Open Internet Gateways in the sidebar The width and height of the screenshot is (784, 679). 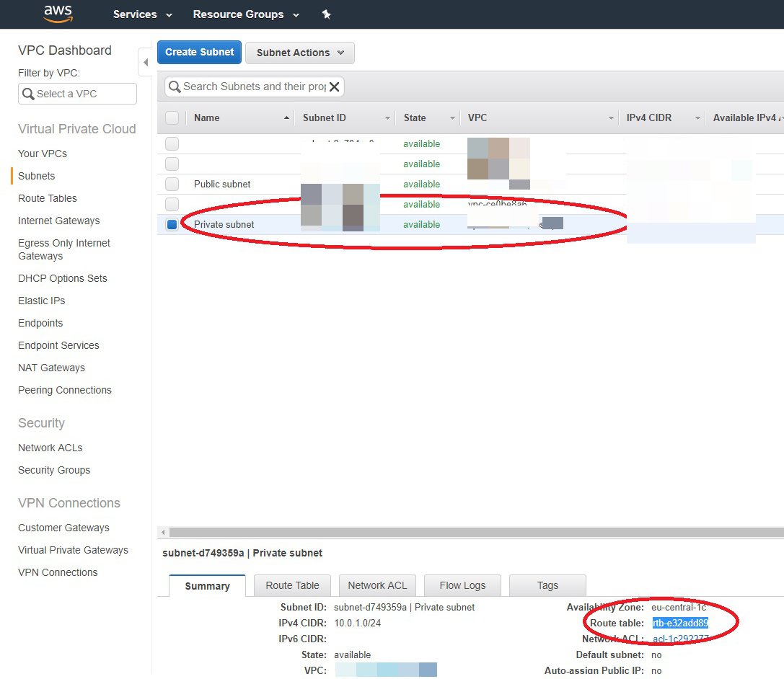[59, 221]
